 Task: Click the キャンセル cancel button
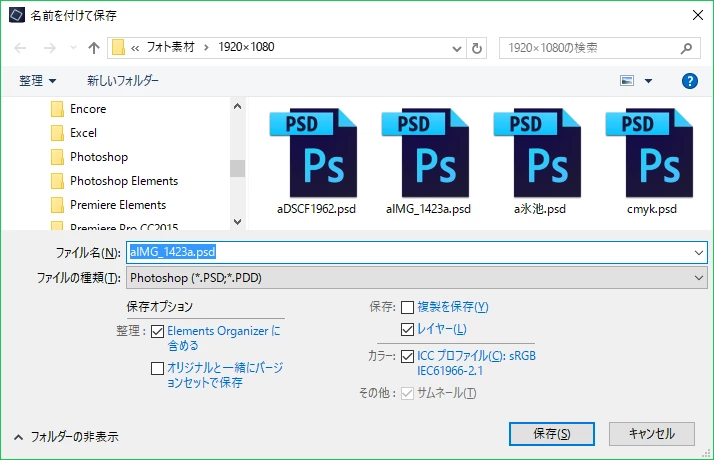652,434
